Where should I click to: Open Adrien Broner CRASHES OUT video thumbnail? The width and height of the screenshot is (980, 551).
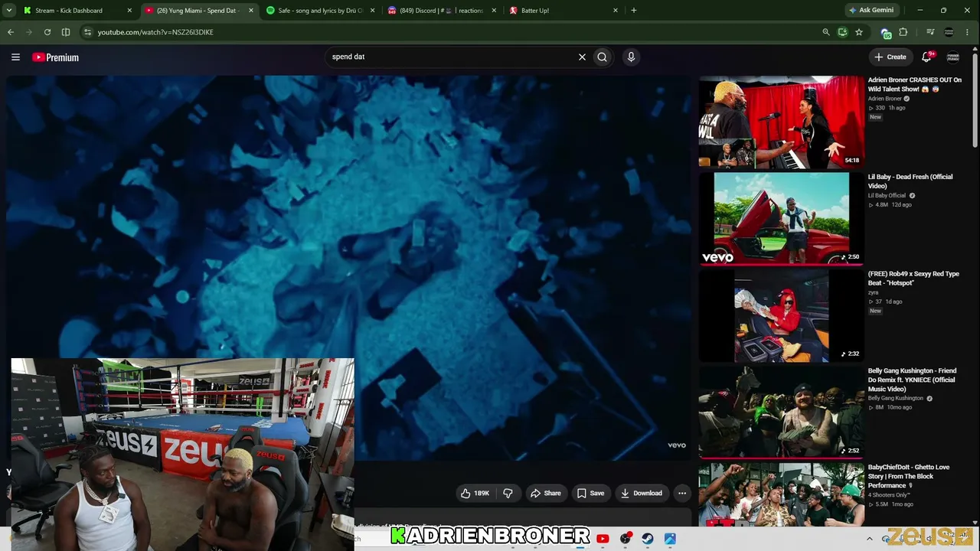pos(781,122)
